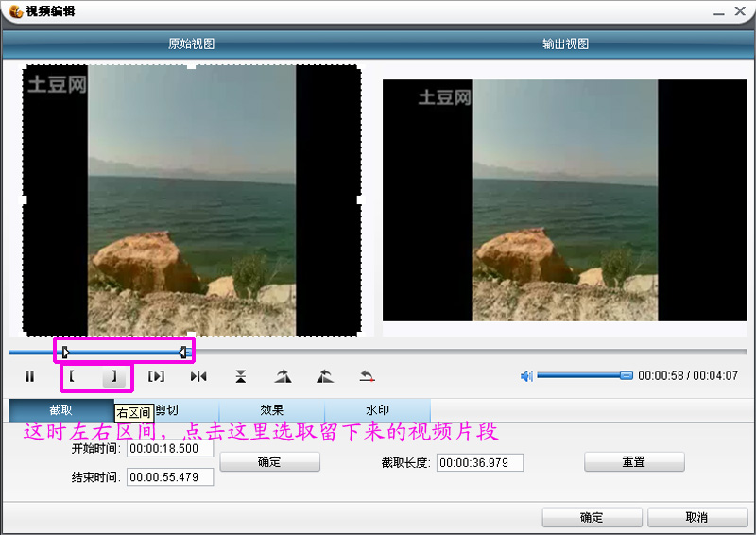Rotate the video counterclockwise

click(x=325, y=376)
